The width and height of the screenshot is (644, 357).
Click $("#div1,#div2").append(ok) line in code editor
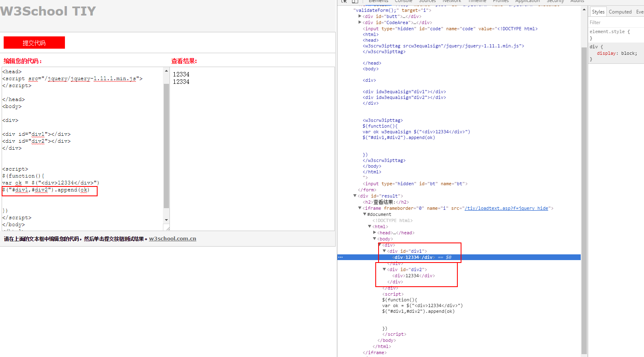point(46,190)
